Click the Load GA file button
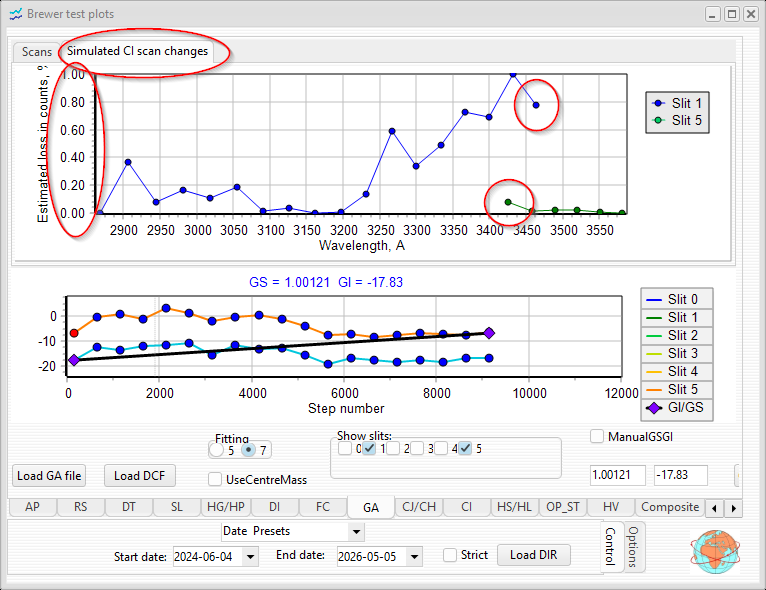 pyautogui.click(x=49, y=476)
